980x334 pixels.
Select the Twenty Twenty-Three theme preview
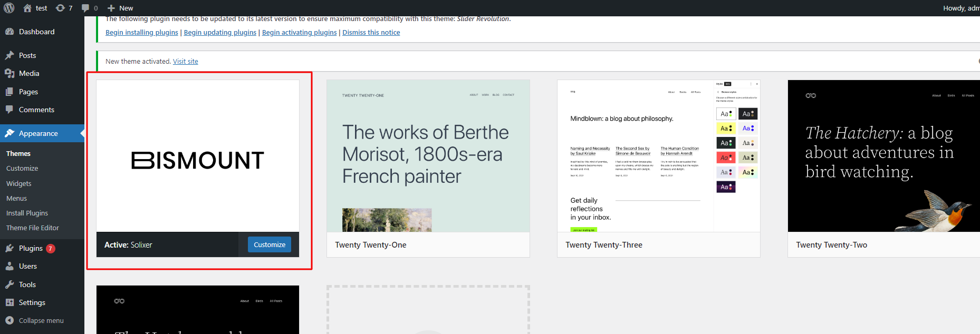pos(659,156)
